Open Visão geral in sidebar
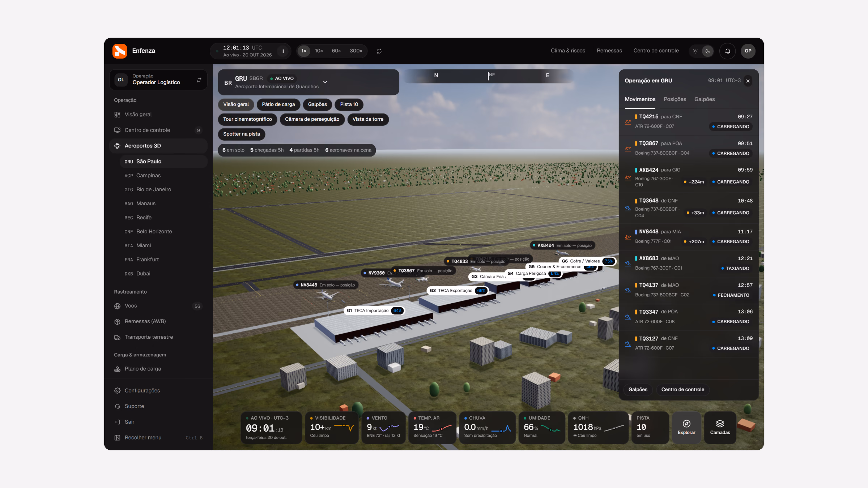 click(158, 115)
